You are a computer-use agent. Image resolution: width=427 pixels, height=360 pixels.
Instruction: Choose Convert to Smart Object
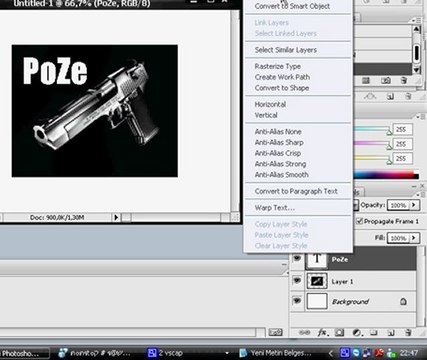click(292, 6)
